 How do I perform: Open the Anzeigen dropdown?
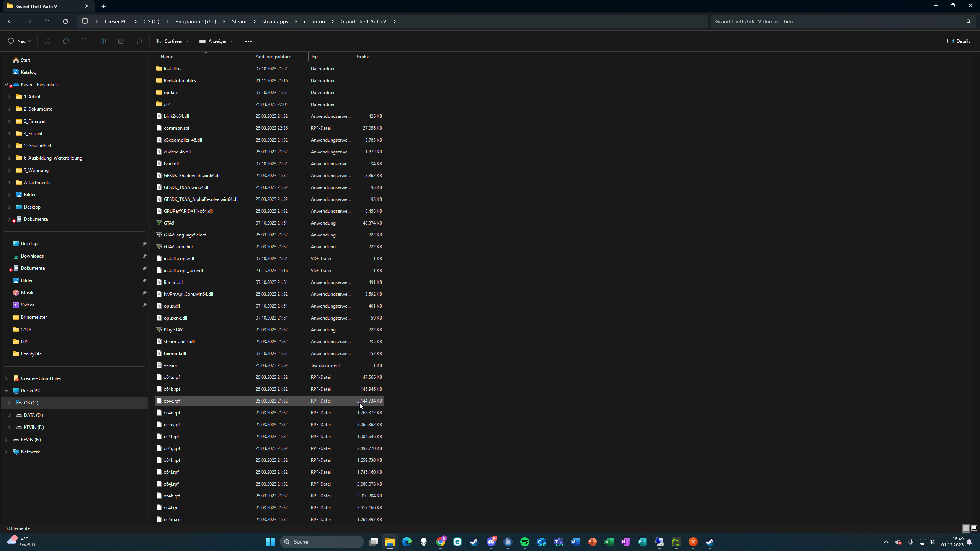(x=216, y=41)
